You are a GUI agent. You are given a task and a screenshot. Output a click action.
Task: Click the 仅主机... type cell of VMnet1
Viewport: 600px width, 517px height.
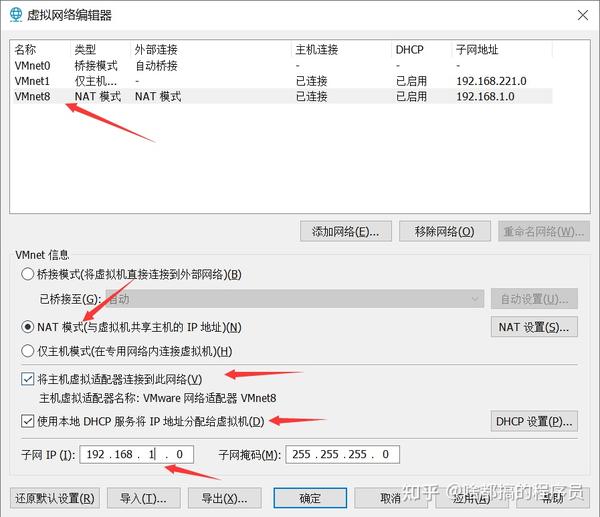[96, 81]
